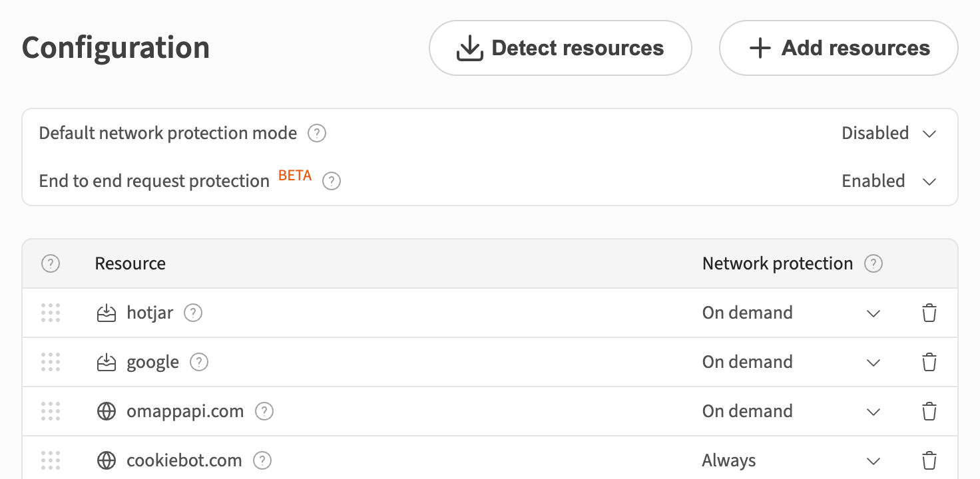Expand End to end request protection dropdown
This screenshot has height=479, width=980.
point(889,181)
